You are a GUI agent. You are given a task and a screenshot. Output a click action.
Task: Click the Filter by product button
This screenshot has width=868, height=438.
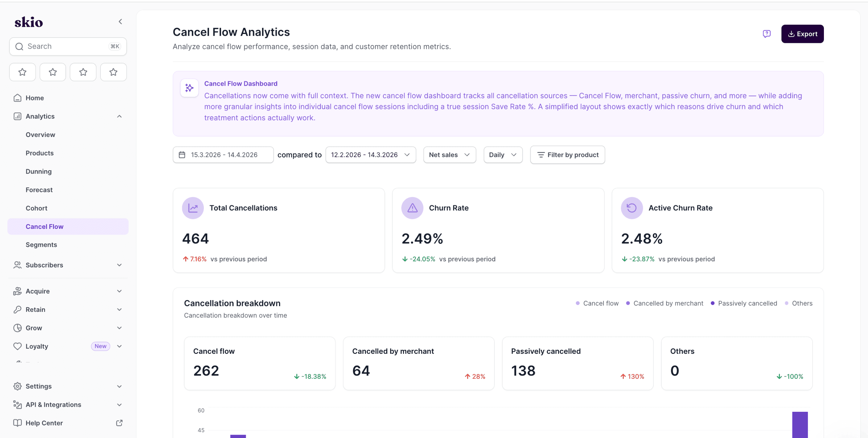[x=567, y=155]
